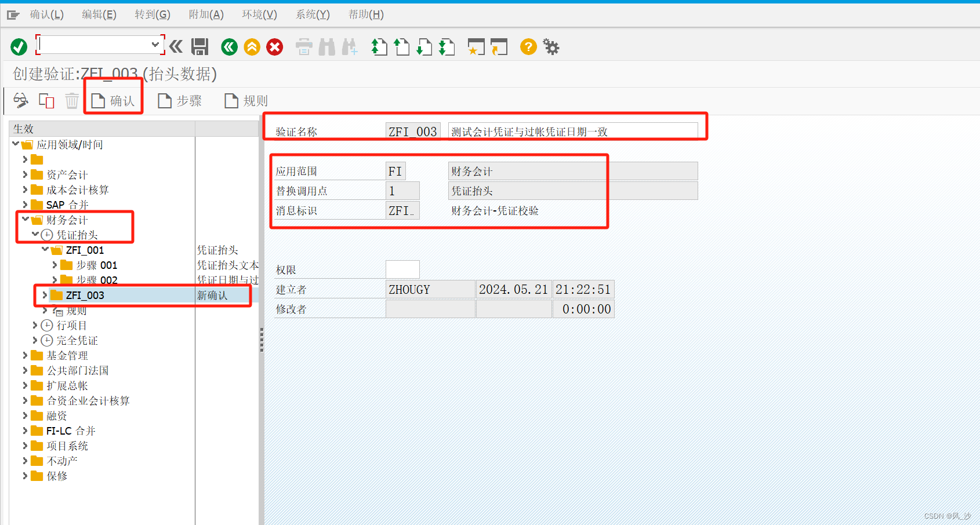Image resolution: width=980 pixels, height=525 pixels.
Task: Click the green Back arrow icon
Action: (x=229, y=47)
